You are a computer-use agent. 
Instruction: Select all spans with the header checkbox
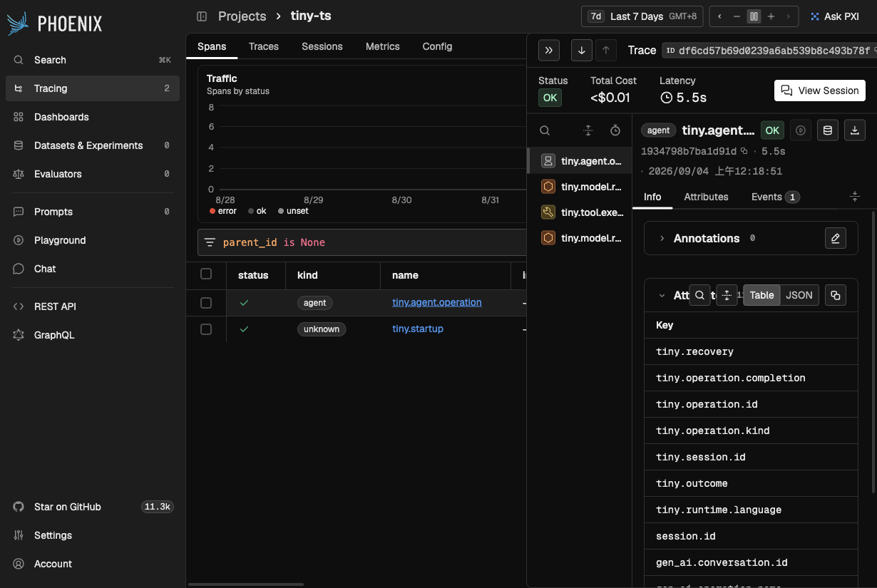pos(206,274)
